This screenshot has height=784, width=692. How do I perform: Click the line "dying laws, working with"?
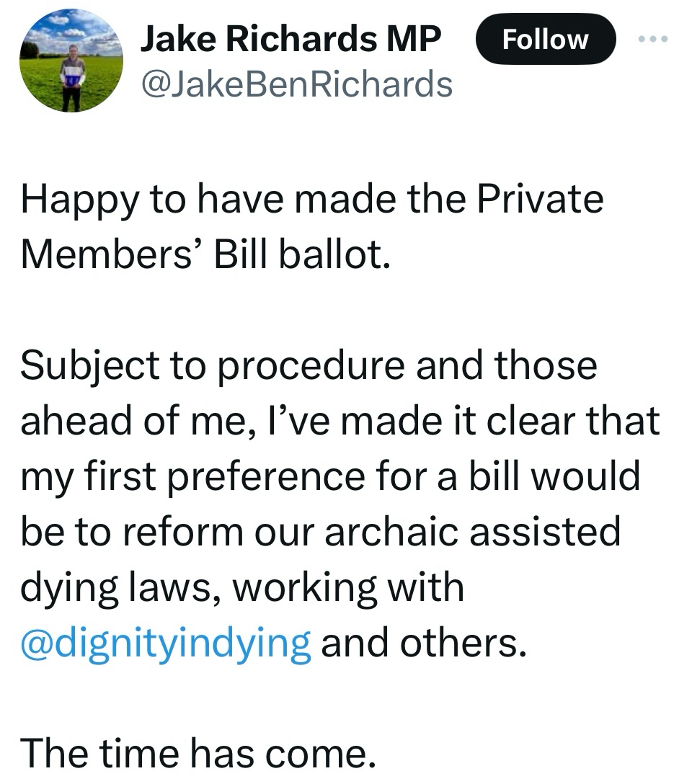(241, 587)
